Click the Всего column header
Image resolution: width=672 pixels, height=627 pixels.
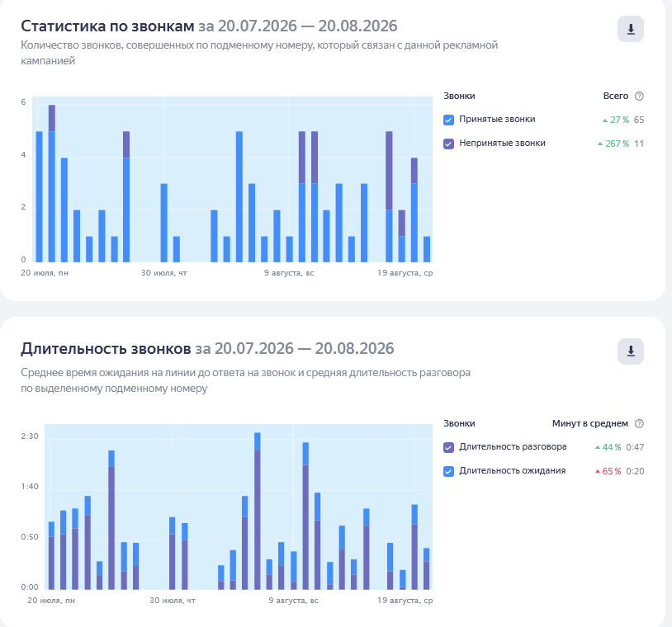pos(615,96)
